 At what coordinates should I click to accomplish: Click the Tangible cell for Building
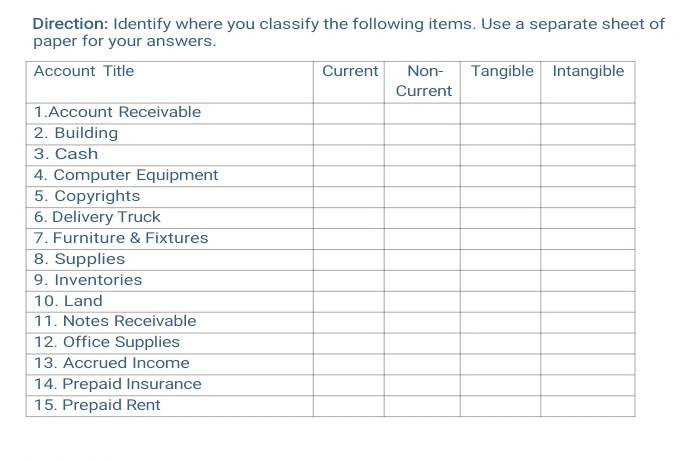coord(500,133)
